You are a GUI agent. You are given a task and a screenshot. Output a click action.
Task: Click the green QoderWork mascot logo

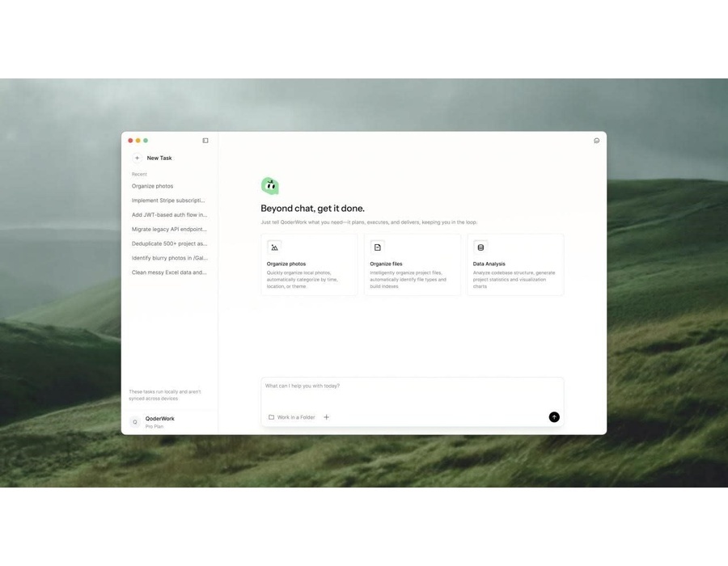coord(270,186)
